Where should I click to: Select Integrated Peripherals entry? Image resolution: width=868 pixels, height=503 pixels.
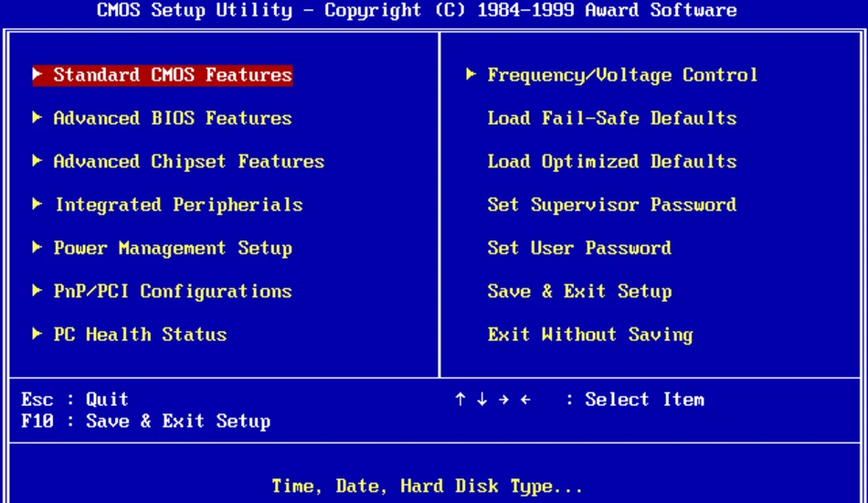(179, 205)
